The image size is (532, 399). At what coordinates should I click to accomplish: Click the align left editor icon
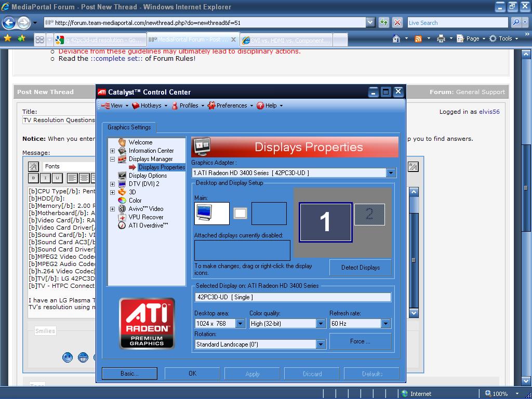tap(72, 178)
